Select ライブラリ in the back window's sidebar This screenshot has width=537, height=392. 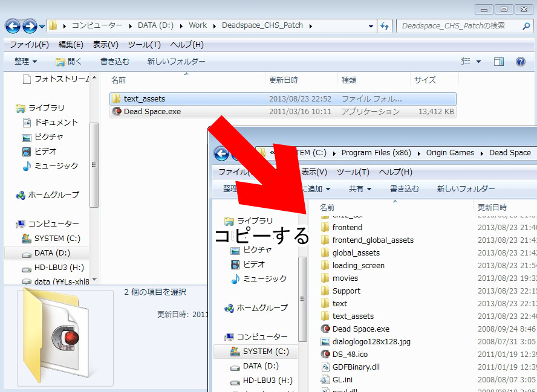[x=40, y=108]
